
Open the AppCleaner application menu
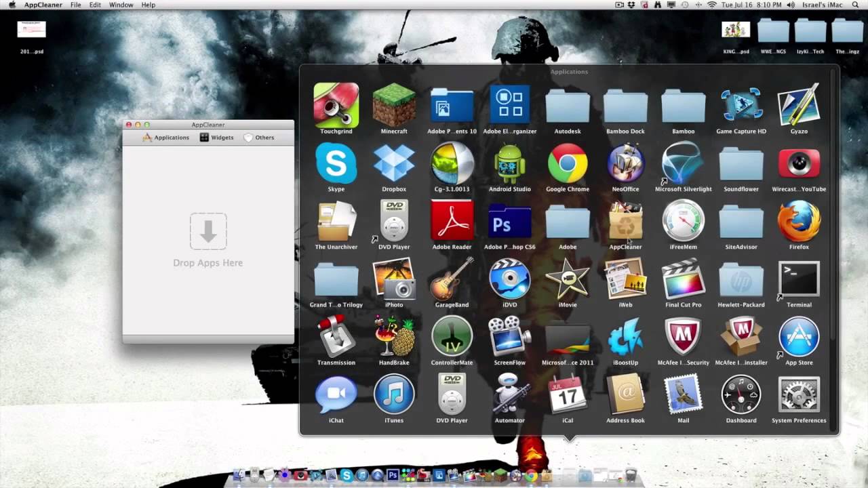(43, 5)
